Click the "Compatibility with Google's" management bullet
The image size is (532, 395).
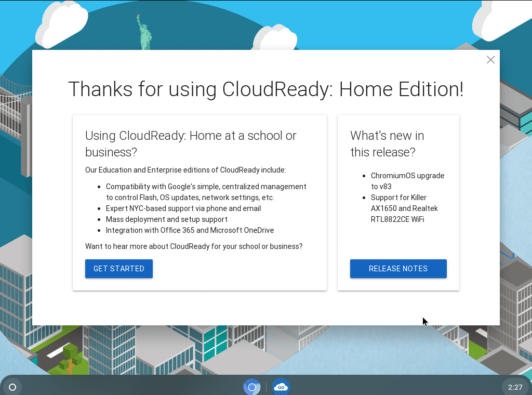206,192
